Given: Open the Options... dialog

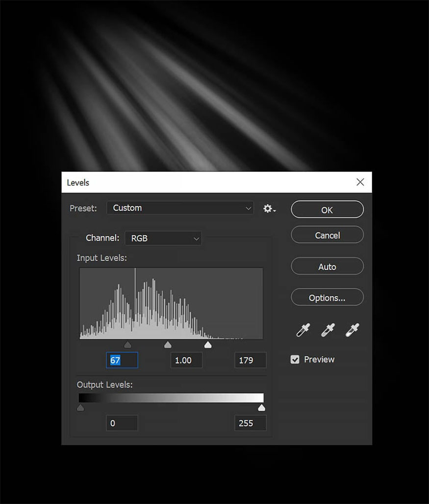Looking at the screenshot, I should pyautogui.click(x=327, y=297).
